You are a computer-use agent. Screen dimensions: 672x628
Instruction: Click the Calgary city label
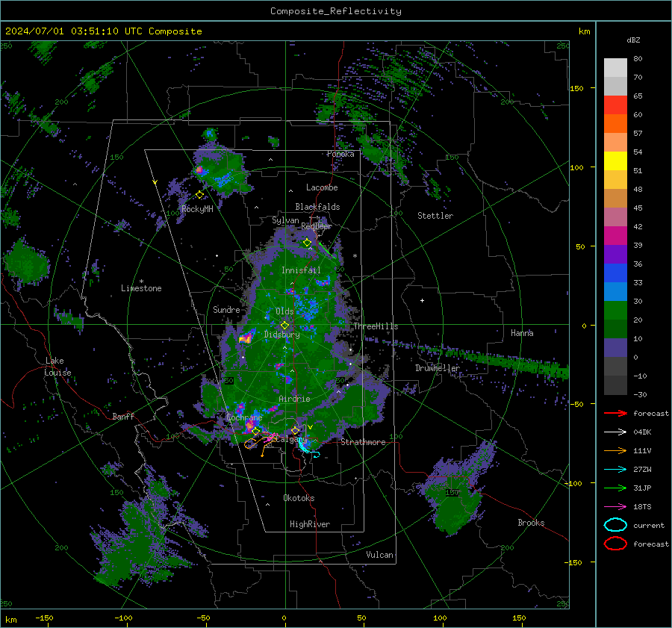click(x=291, y=439)
